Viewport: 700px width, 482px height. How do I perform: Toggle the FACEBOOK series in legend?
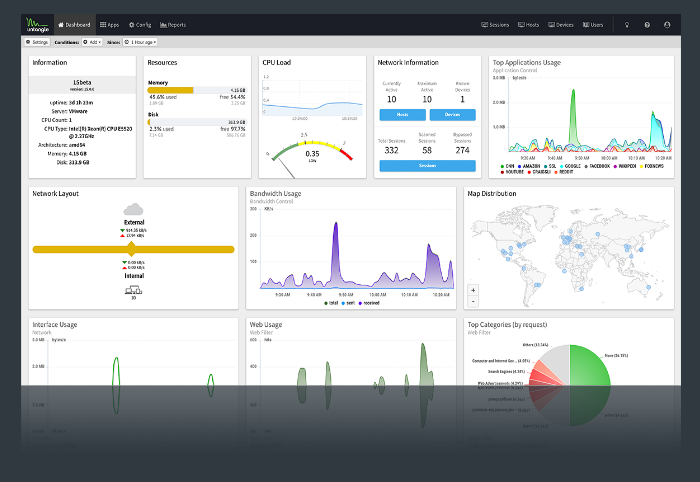pos(597,166)
